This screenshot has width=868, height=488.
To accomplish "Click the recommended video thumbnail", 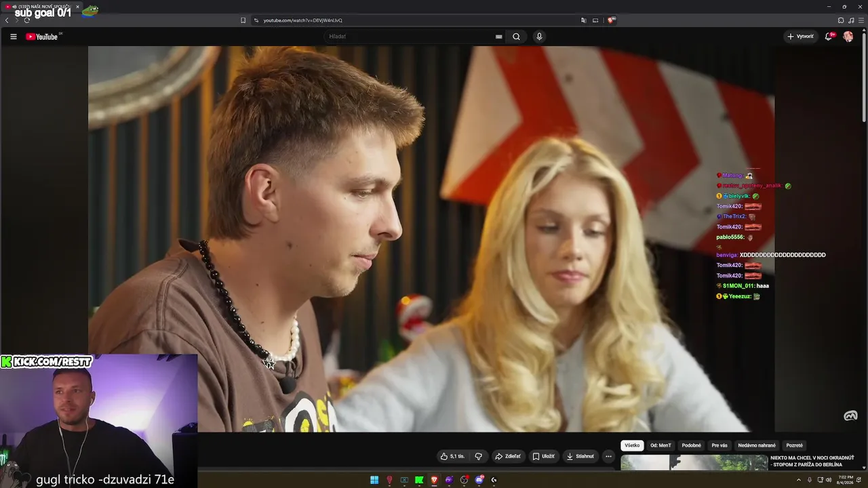I will 694,462.
